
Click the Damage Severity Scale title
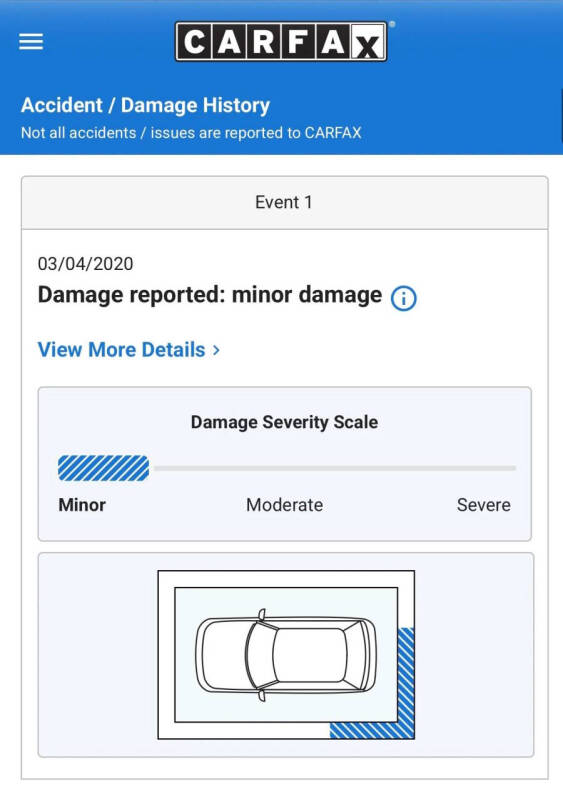click(x=284, y=422)
